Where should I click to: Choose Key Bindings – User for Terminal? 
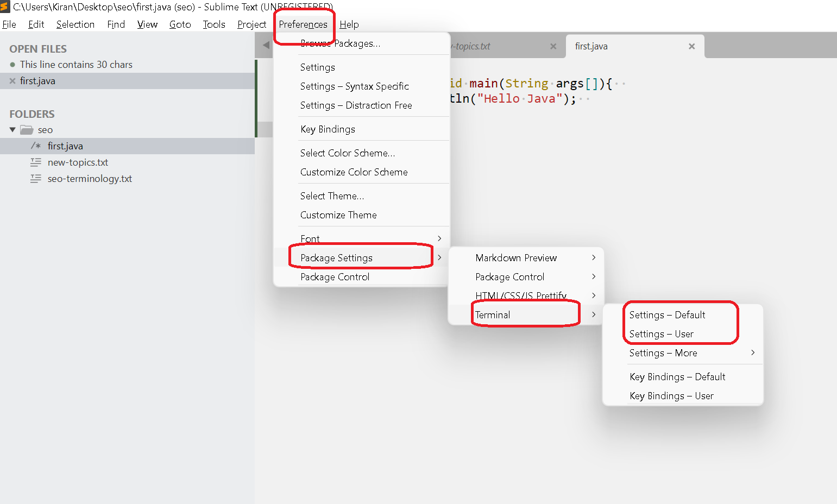(671, 395)
